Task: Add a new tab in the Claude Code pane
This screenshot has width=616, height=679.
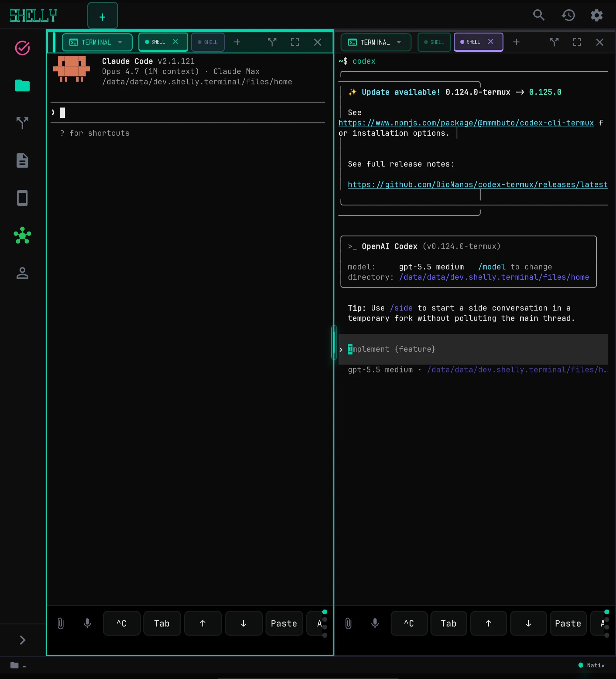Action: coord(237,42)
